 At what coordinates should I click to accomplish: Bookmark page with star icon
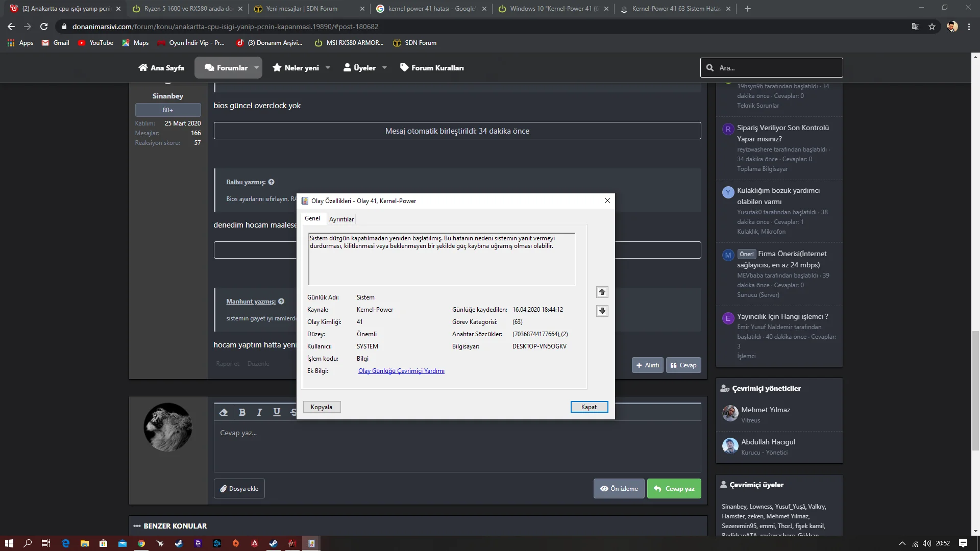coord(932,27)
